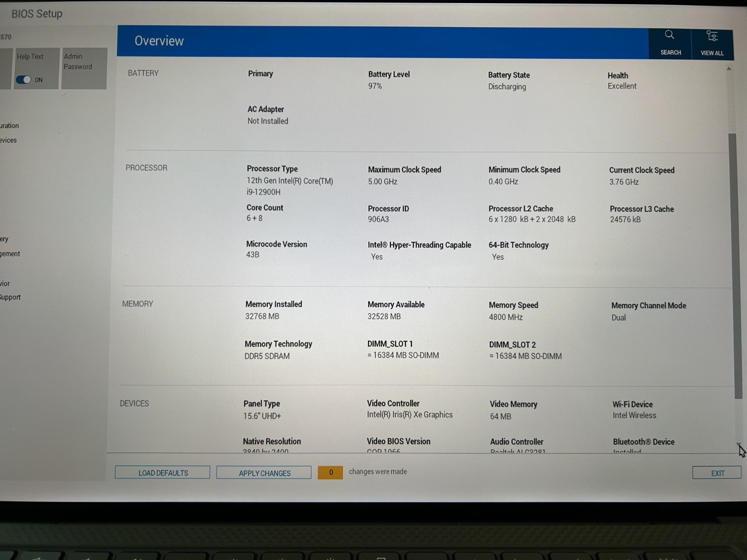The image size is (747, 560).
Task: Click the Processor L2 Cache value
Action: tap(532, 220)
